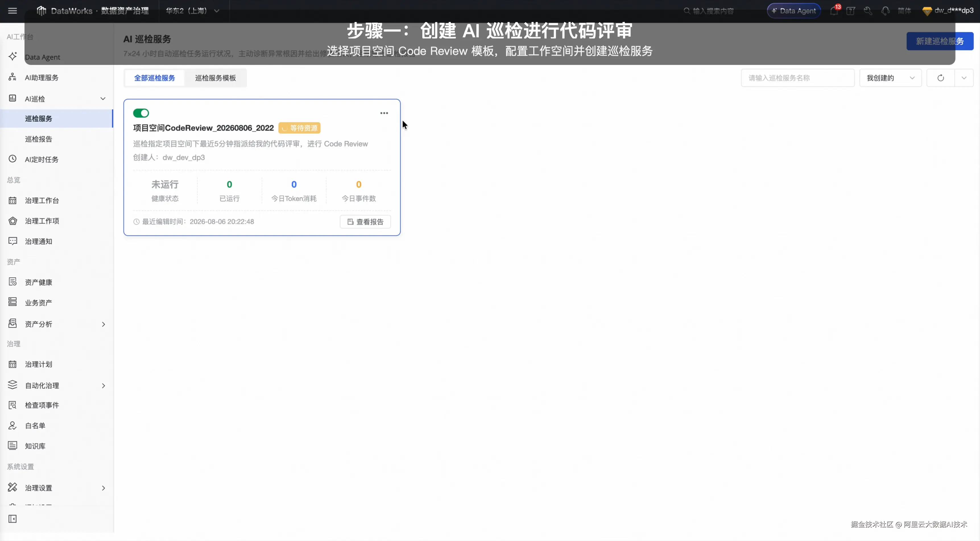The image size is (980, 541).
Task: Click the 今日Token消耗 label
Action: [x=294, y=199]
